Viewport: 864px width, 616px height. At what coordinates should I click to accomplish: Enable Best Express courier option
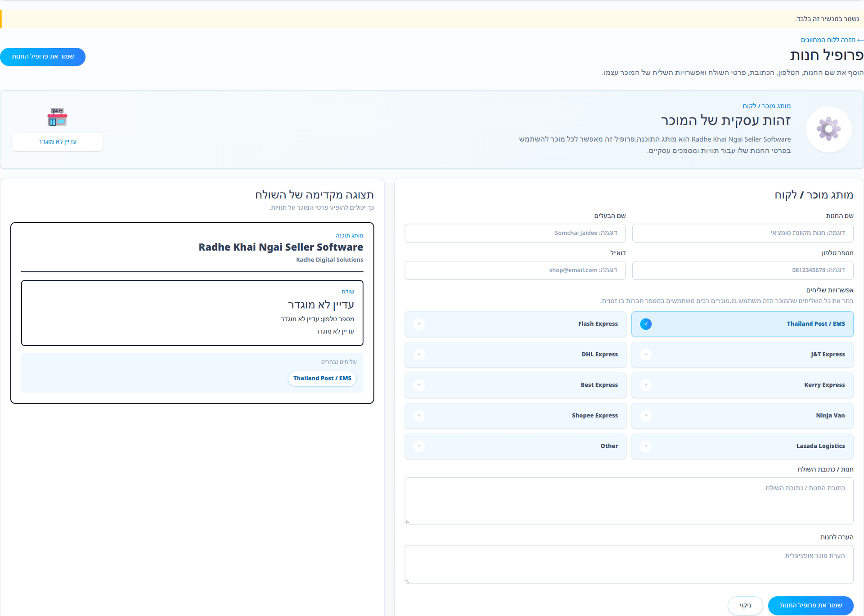pyautogui.click(x=515, y=385)
